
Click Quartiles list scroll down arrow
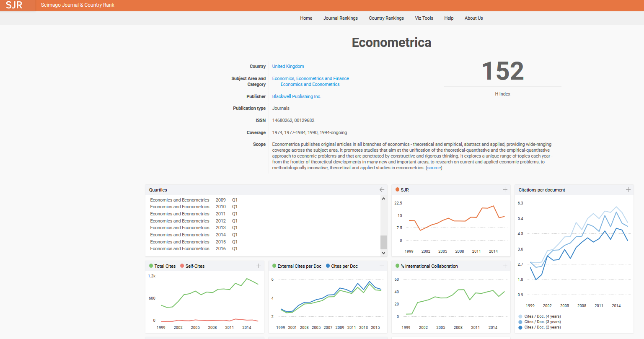tap(383, 253)
